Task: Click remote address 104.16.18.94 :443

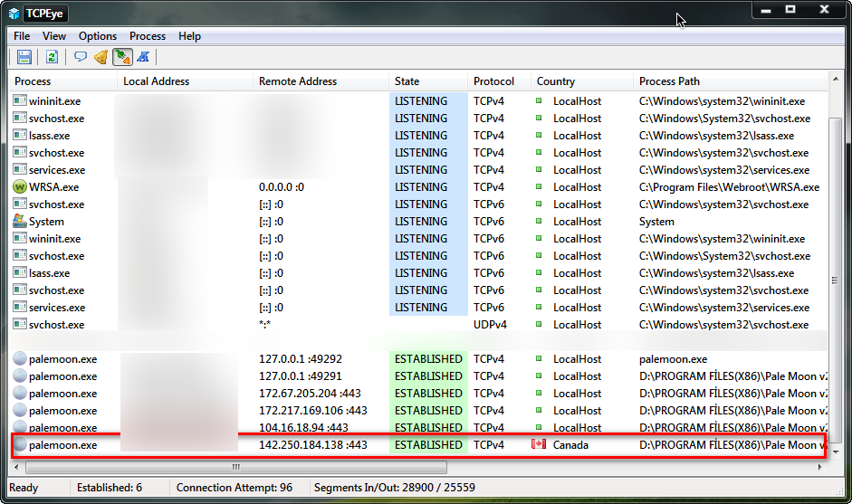Action: [x=303, y=427]
